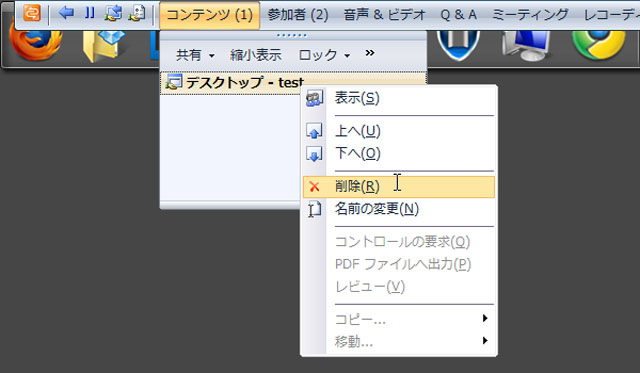Expand more options with the double chevron

370,53
